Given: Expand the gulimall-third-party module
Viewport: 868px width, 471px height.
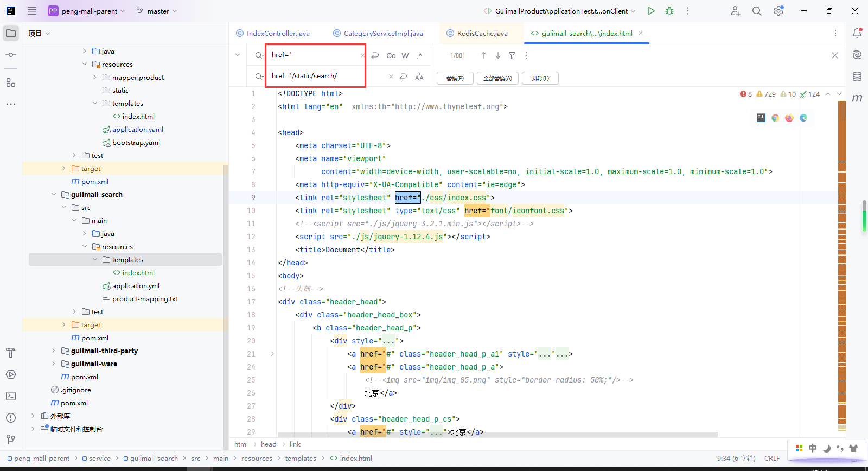Looking at the screenshot, I should pyautogui.click(x=53, y=351).
